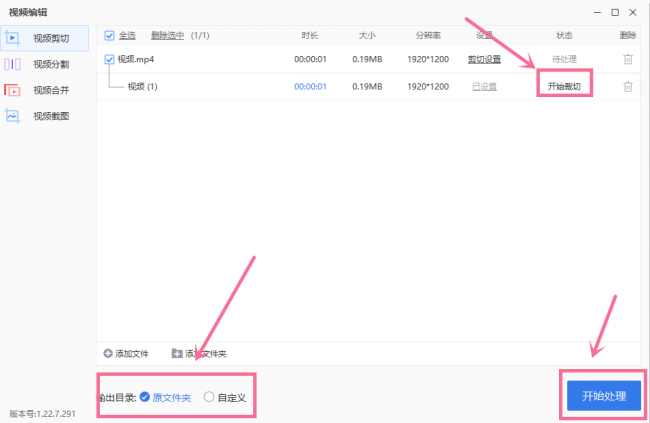The image size is (650, 423).
Task: Minimize the 视频编辑 window
Action: click(597, 12)
